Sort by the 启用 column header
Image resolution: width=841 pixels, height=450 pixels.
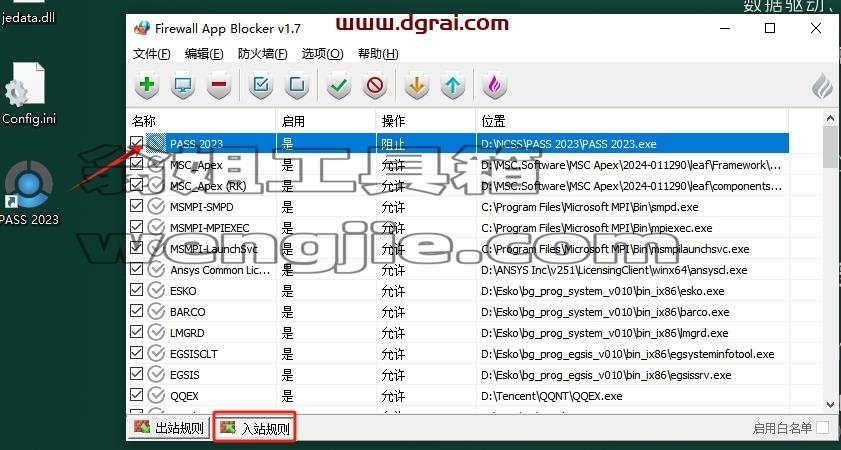[x=326, y=121]
